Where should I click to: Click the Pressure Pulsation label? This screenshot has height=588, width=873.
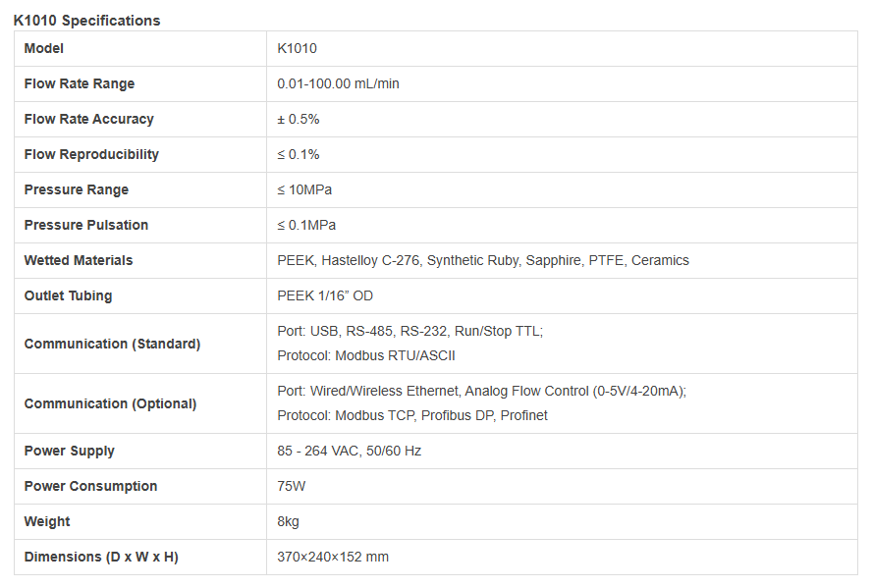click(86, 225)
